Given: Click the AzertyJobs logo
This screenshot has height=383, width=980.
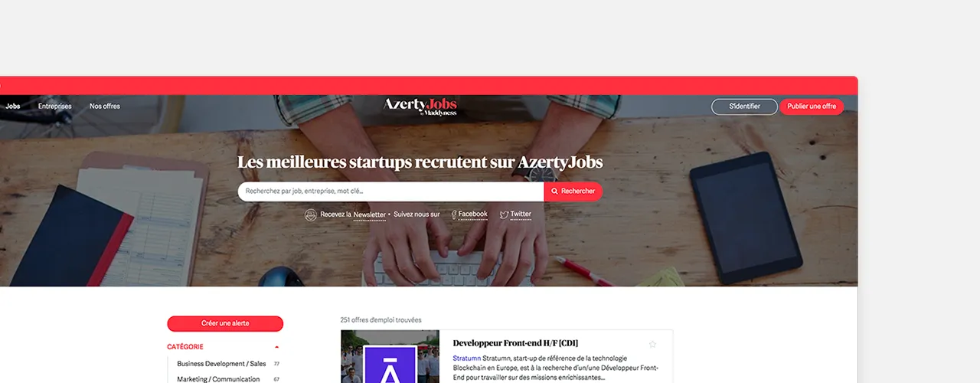Looking at the screenshot, I should 420,107.
